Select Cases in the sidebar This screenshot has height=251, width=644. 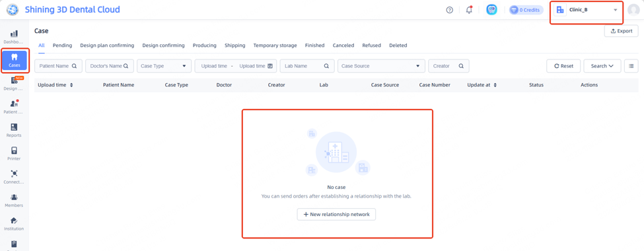15,60
